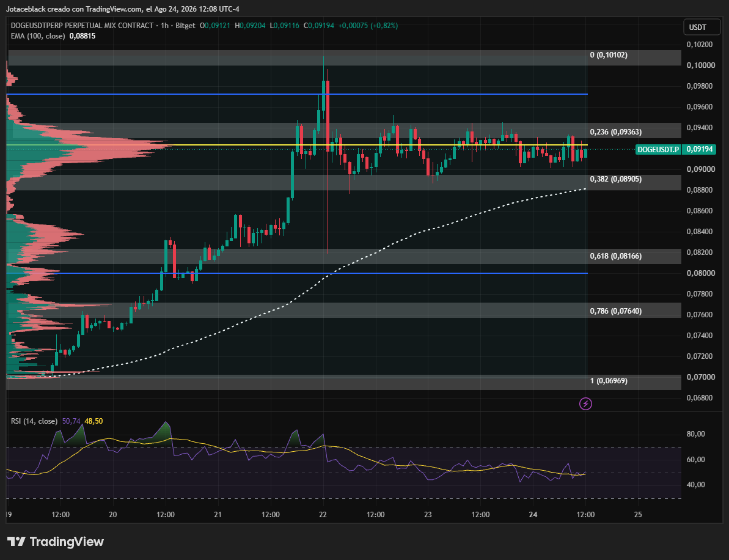729x560 pixels.
Task: Select the EMA (100, close) indicator legend
Action: 38,36
